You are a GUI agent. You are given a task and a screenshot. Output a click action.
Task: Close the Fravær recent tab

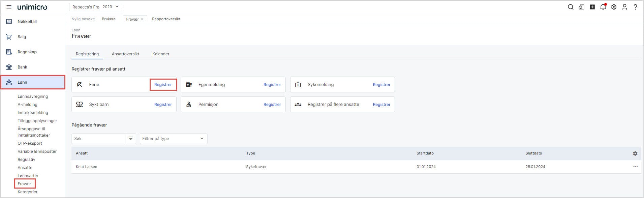pyautogui.click(x=142, y=19)
